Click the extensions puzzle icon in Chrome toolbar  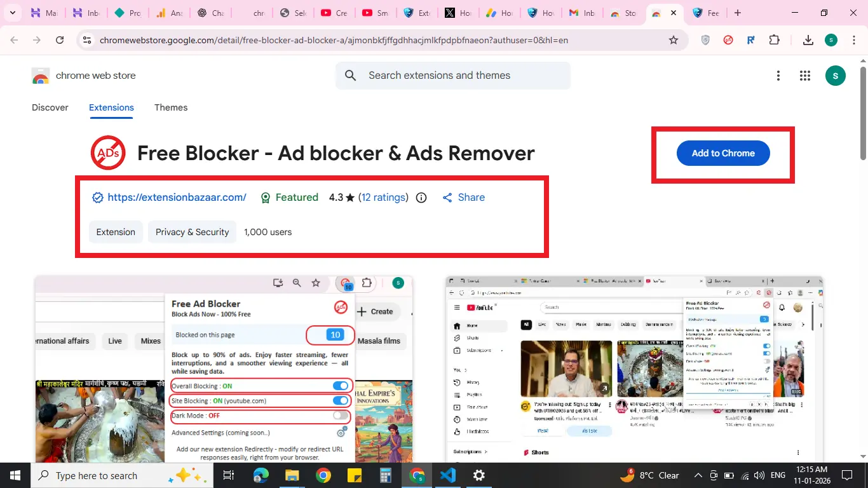click(x=775, y=39)
